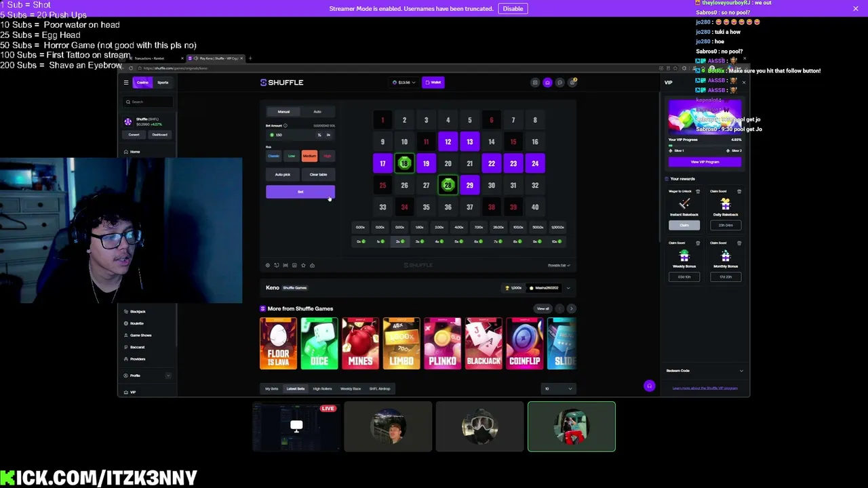Select Low risk level
Viewport: 868px width, 488px height.
[292, 157]
